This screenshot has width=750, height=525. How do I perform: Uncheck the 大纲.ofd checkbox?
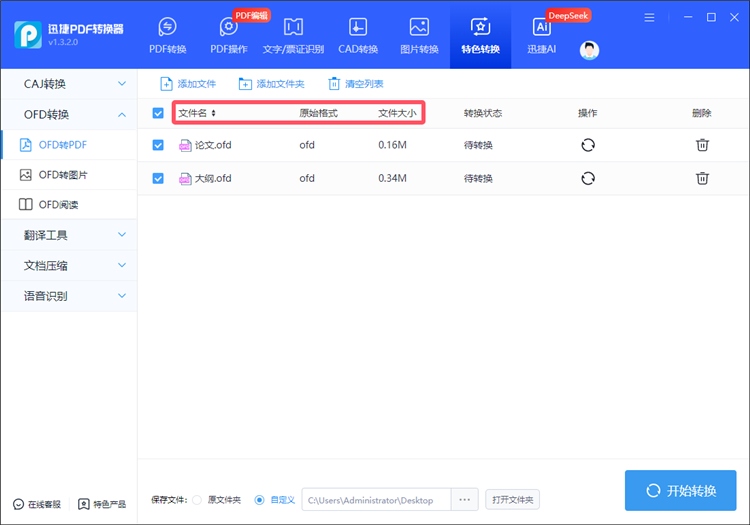(x=158, y=178)
